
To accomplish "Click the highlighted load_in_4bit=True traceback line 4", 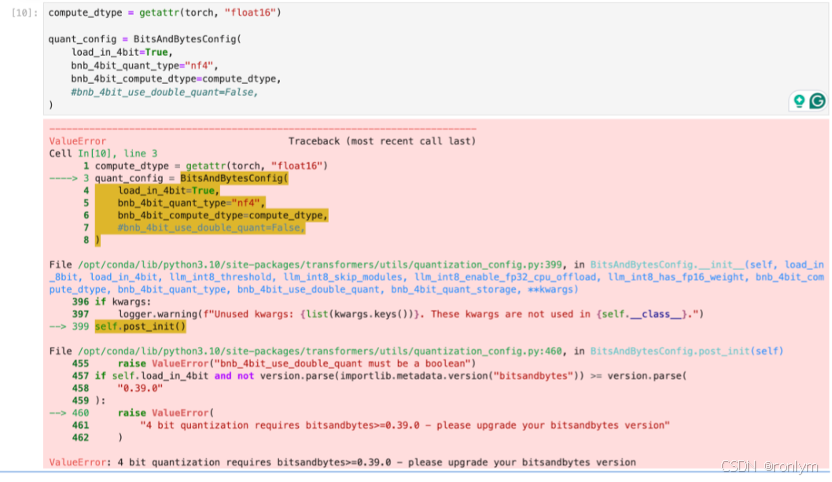I will pos(168,191).
